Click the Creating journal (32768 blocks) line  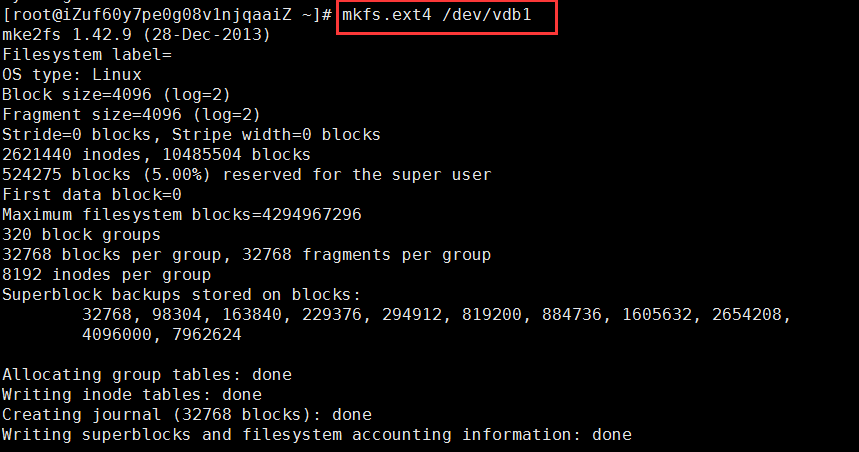point(187,415)
